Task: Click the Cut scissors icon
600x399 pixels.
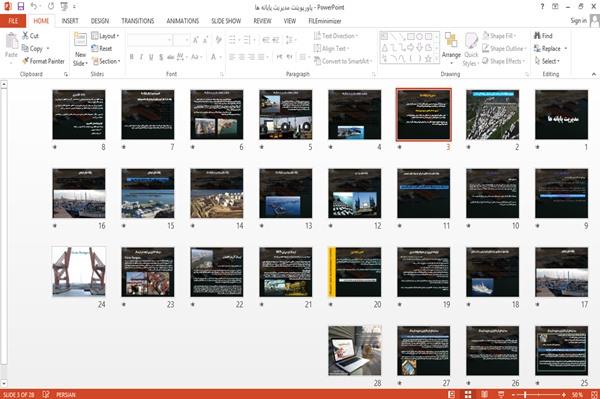Action: click(x=26, y=36)
